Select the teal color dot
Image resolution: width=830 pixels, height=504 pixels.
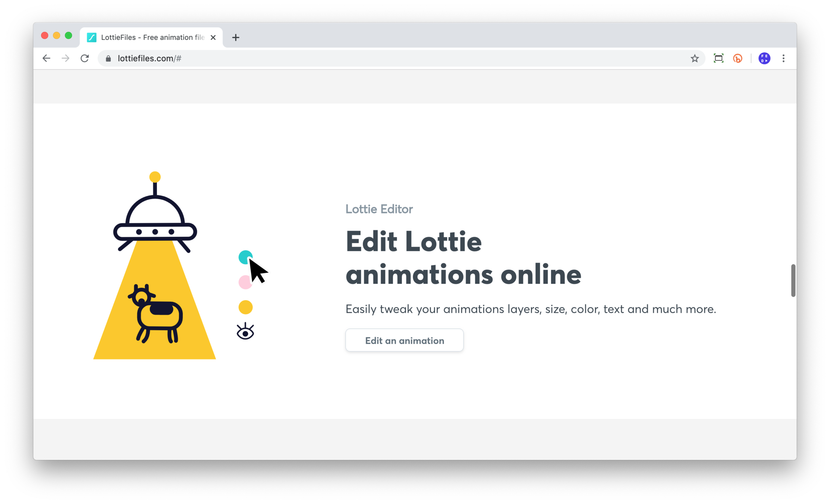coord(245,257)
